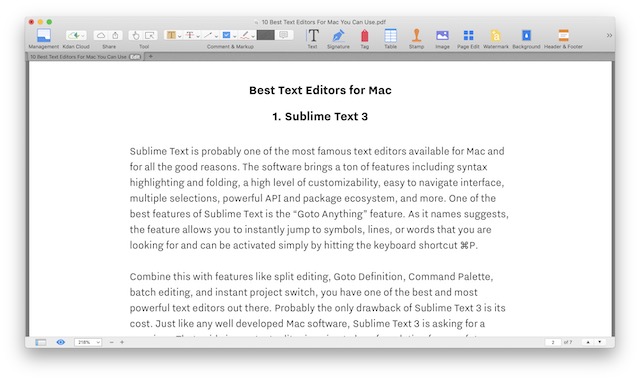Go to next page with down arrow
This screenshot has height=381, width=640.
(x=600, y=342)
